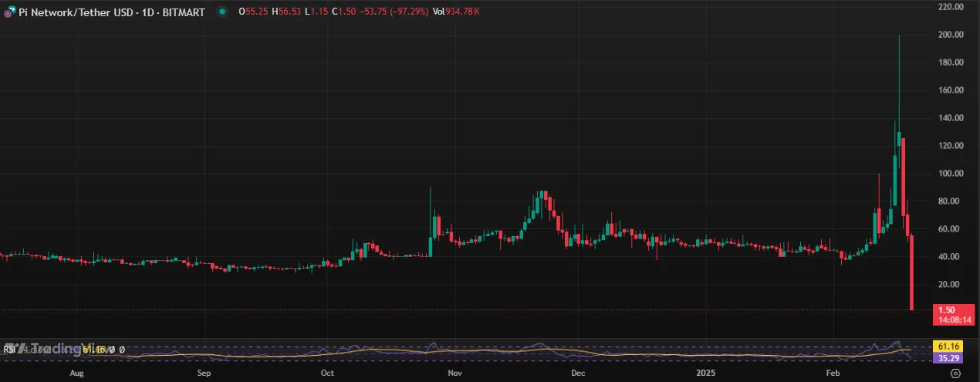Viewport: 980px width, 382px height.
Task: Click the red current price tag 1.50
Action: pos(946,309)
